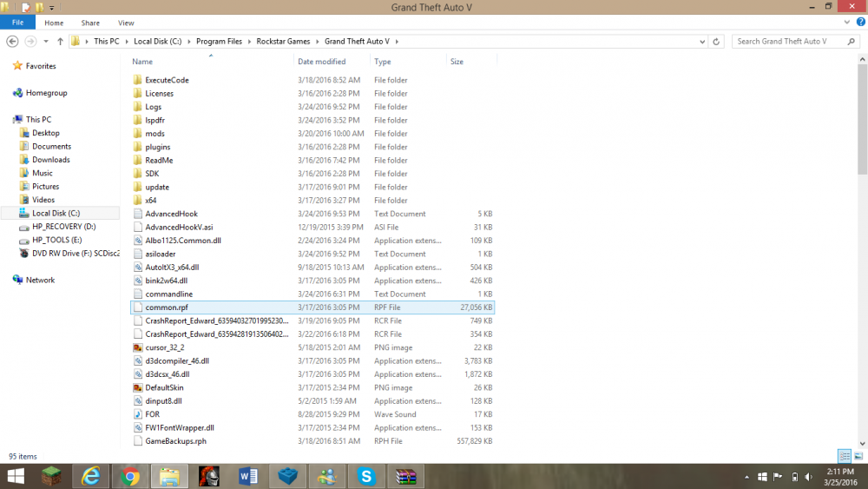
Task: Switch to large thumbnails view icon
Action: tap(858, 456)
